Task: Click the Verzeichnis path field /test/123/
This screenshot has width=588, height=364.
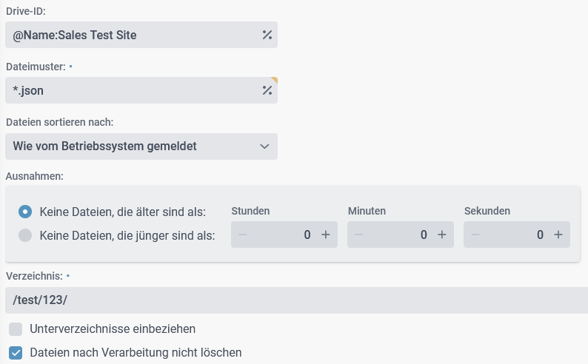Action: pos(296,300)
